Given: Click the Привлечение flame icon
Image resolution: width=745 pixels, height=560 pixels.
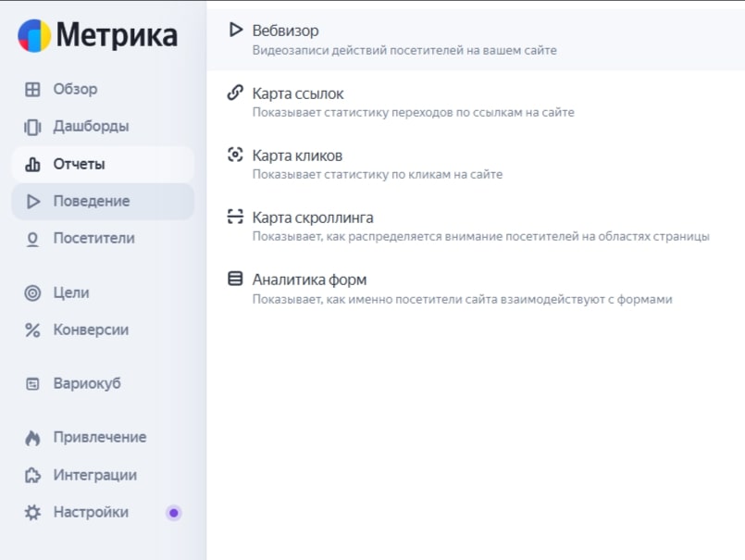Looking at the screenshot, I should [x=32, y=438].
